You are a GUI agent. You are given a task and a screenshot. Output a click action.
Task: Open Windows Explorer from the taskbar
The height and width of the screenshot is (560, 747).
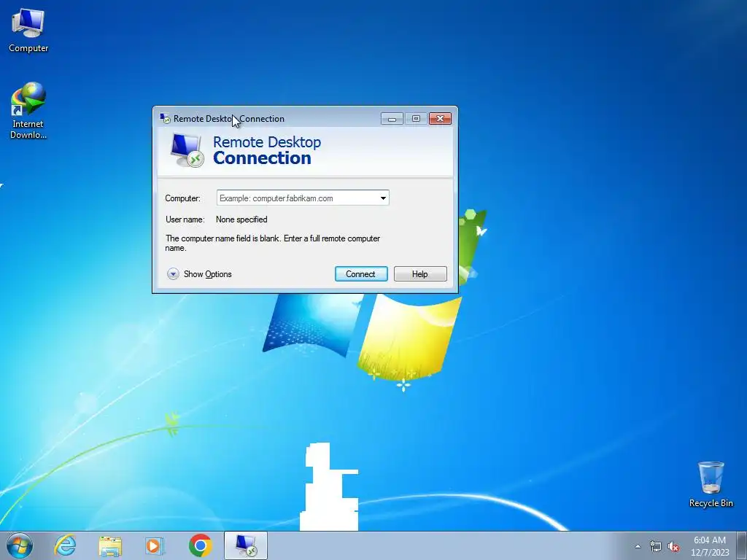(x=110, y=545)
